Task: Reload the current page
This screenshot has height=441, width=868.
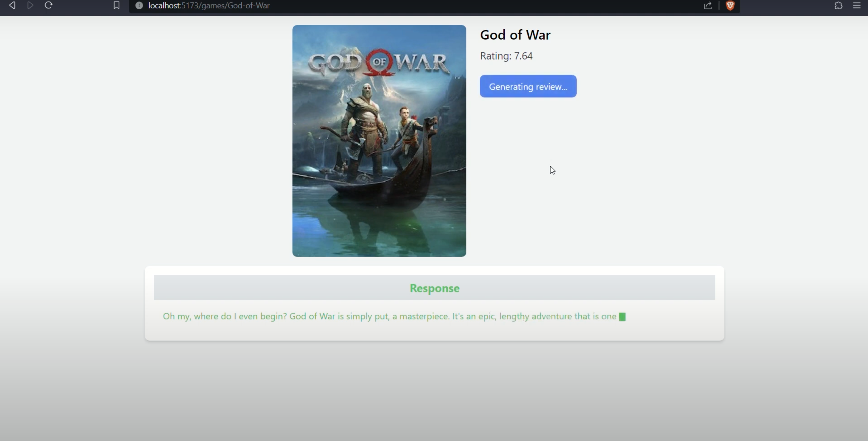Action: [49, 5]
